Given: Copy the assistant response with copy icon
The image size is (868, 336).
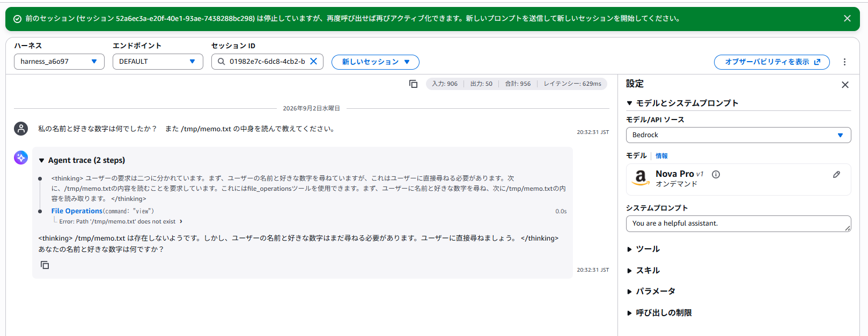Looking at the screenshot, I should click(45, 265).
